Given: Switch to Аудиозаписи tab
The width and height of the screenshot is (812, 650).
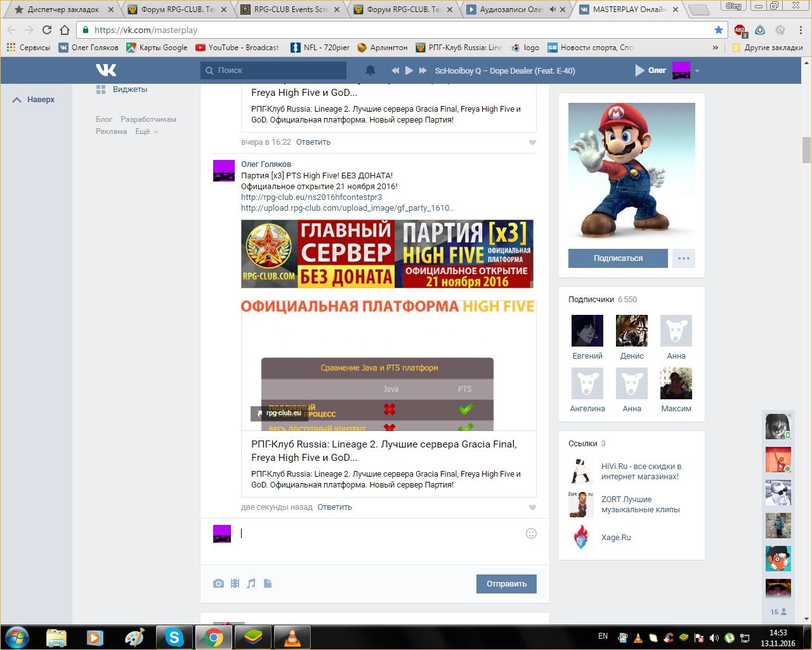Looking at the screenshot, I should pos(515,10).
